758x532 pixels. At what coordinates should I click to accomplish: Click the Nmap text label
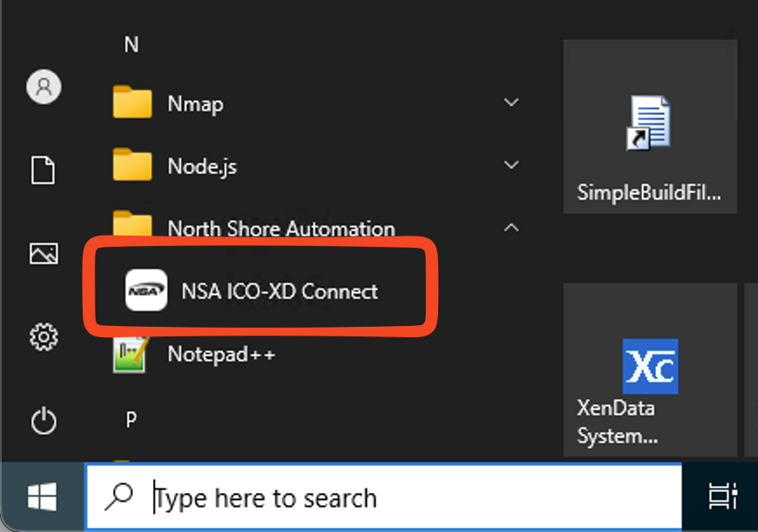[x=196, y=104]
